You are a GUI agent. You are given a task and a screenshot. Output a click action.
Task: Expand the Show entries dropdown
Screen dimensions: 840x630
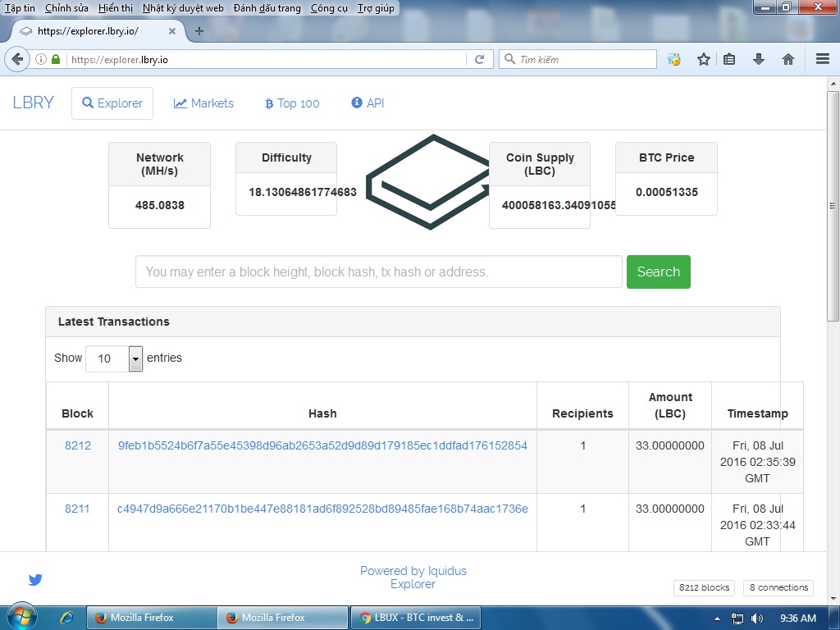114,358
